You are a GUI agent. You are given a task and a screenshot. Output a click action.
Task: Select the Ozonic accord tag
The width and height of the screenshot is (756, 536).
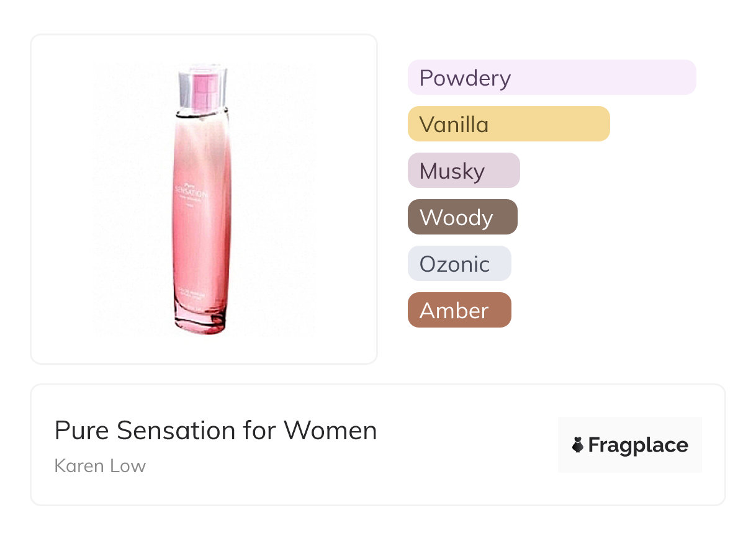pyautogui.click(x=459, y=264)
